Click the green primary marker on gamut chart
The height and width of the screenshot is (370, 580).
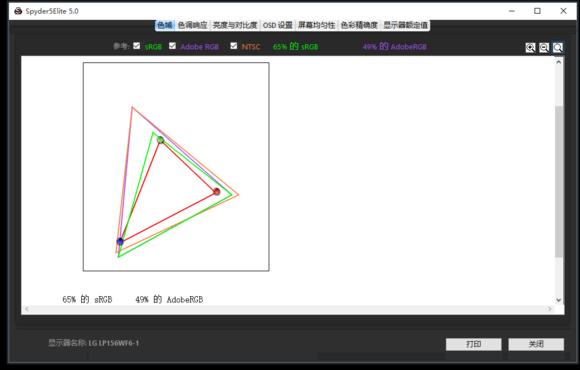point(160,140)
